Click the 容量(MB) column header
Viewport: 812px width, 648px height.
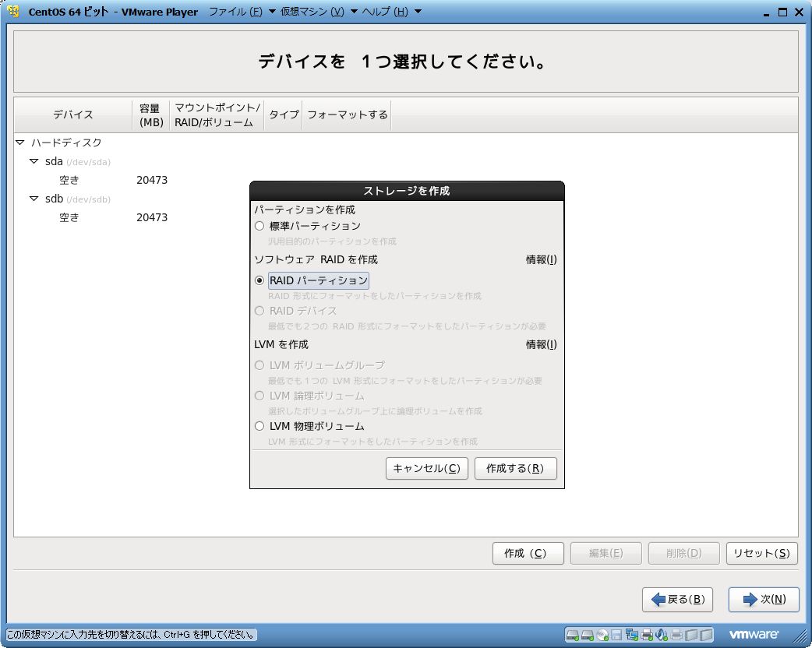(x=151, y=115)
